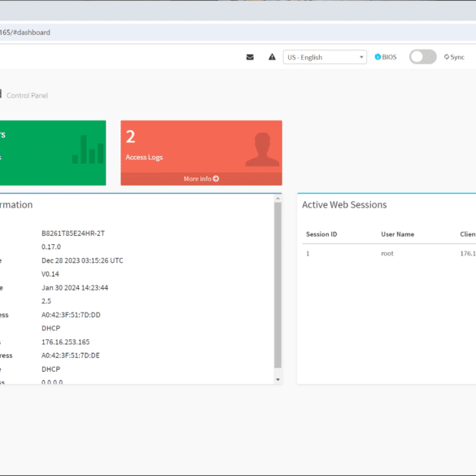Click the Access Logs label

tap(144, 157)
